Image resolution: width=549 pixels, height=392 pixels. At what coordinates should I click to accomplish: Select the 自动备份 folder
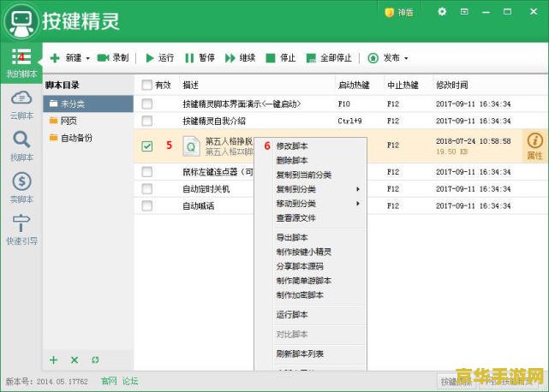[x=88, y=138]
